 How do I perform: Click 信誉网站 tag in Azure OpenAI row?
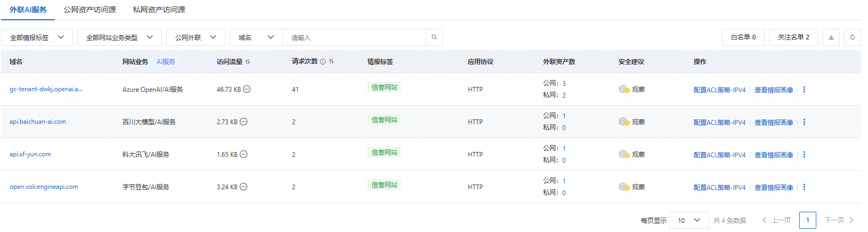pos(384,87)
